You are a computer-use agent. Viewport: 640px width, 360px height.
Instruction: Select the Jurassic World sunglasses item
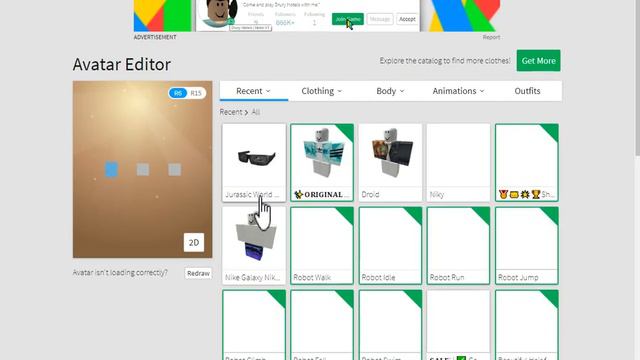254,162
